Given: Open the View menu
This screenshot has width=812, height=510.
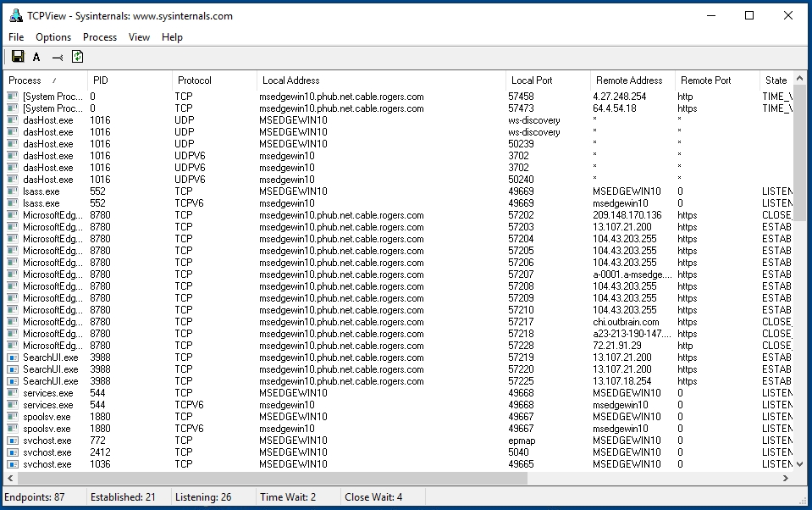Looking at the screenshot, I should [139, 37].
